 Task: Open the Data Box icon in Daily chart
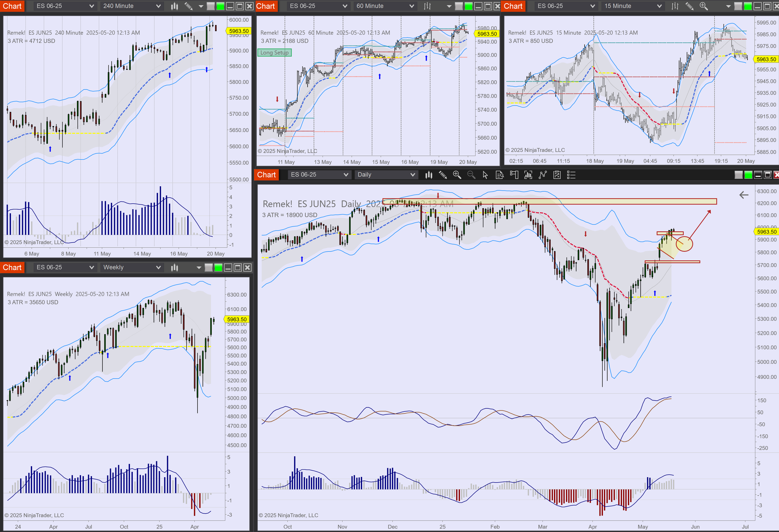coord(499,174)
